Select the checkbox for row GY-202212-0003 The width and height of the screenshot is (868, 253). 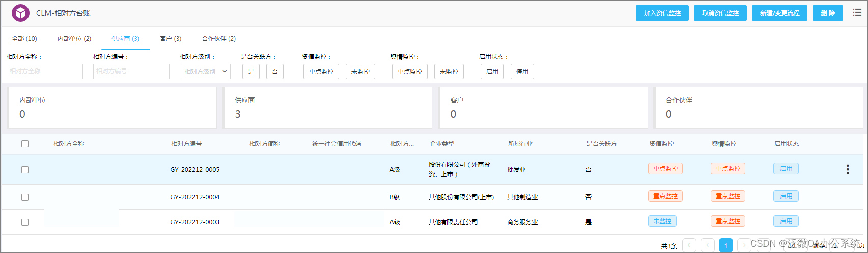pos(25,222)
